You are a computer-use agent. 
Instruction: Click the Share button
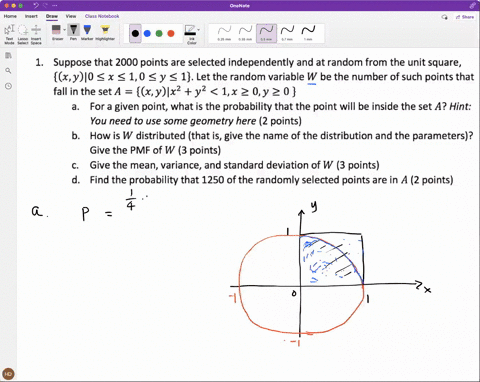tap(465, 17)
